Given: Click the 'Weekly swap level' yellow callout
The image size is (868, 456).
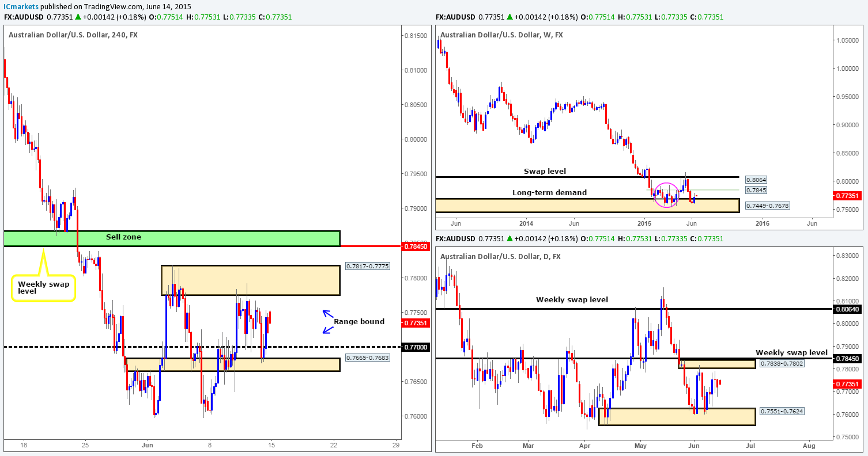Looking at the screenshot, I should point(43,287).
